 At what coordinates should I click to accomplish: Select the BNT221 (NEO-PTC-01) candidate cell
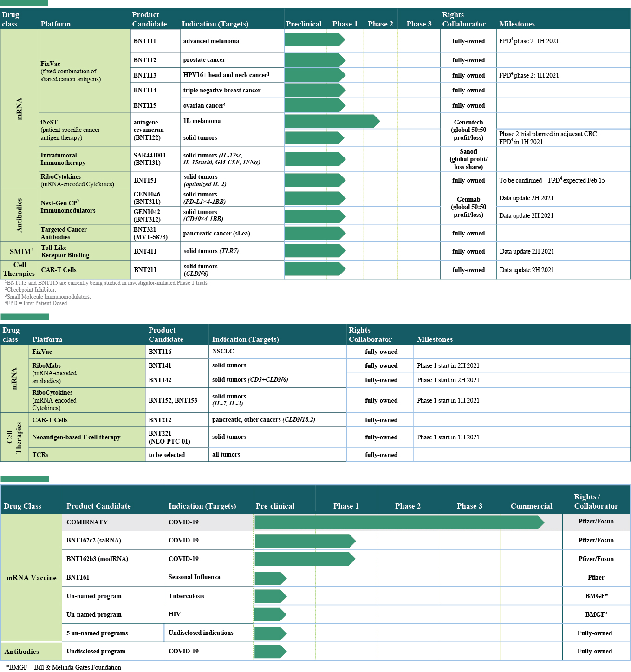coord(169,437)
